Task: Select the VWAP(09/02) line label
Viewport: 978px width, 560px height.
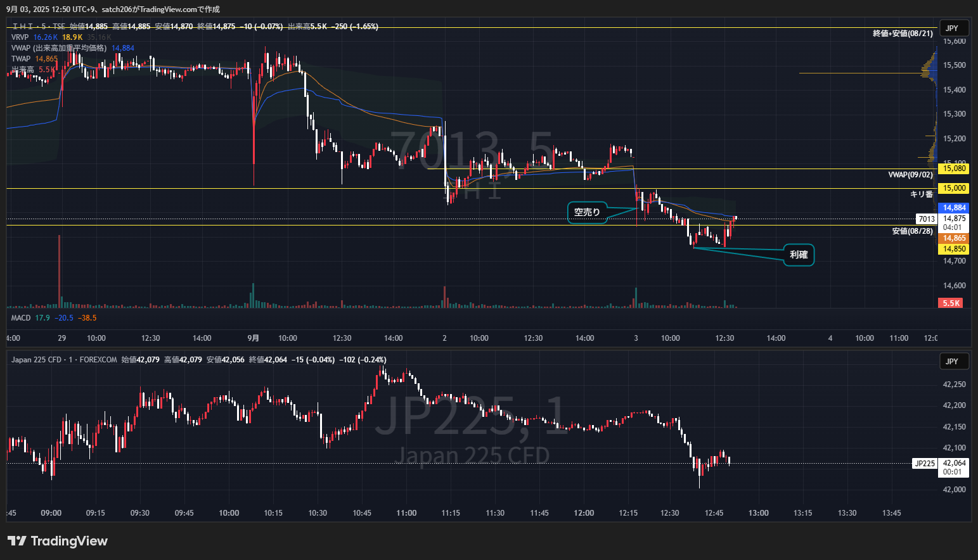Action: coord(910,175)
